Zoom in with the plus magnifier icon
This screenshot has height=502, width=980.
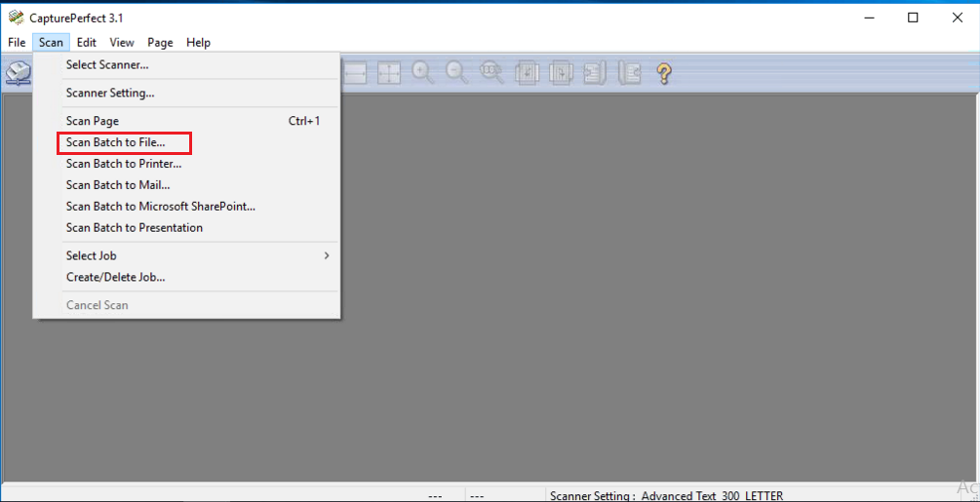pyautogui.click(x=423, y=73)
